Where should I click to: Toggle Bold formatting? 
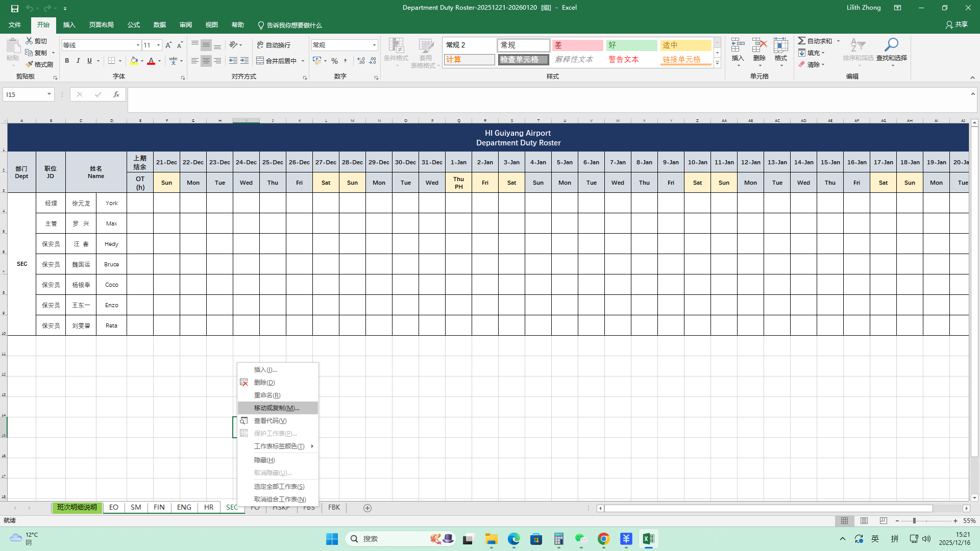click(x=67, y=61)
